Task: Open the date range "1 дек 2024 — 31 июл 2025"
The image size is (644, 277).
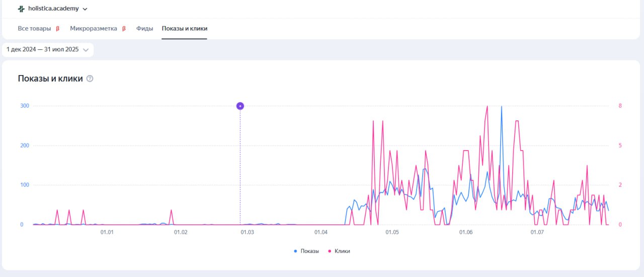Action: click(x=43, y=50)
